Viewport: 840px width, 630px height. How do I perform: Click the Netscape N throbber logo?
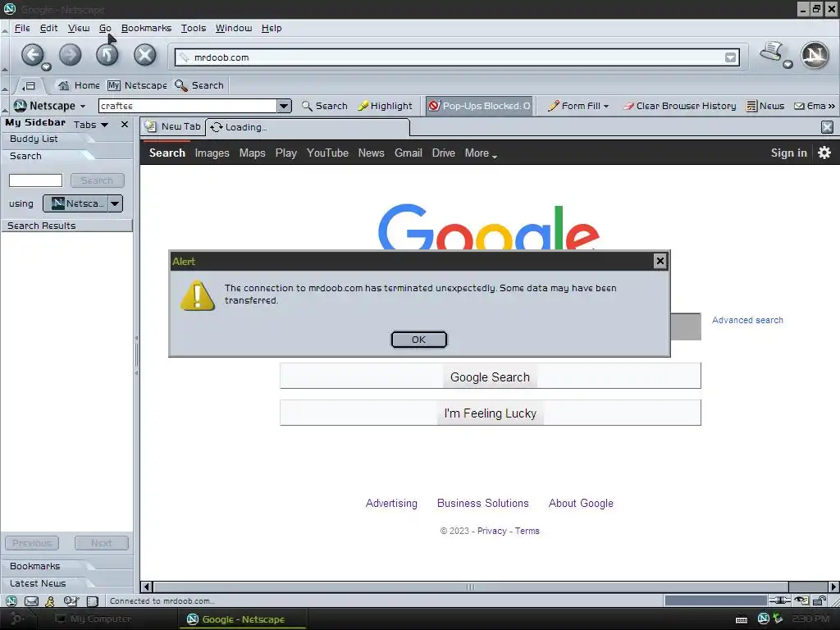[x=815, y=55]
